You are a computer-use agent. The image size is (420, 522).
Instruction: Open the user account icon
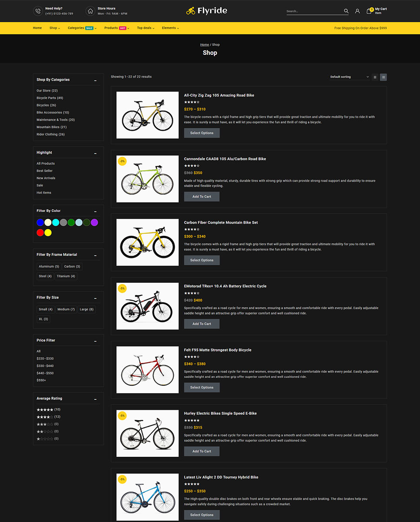coord(357,11)
